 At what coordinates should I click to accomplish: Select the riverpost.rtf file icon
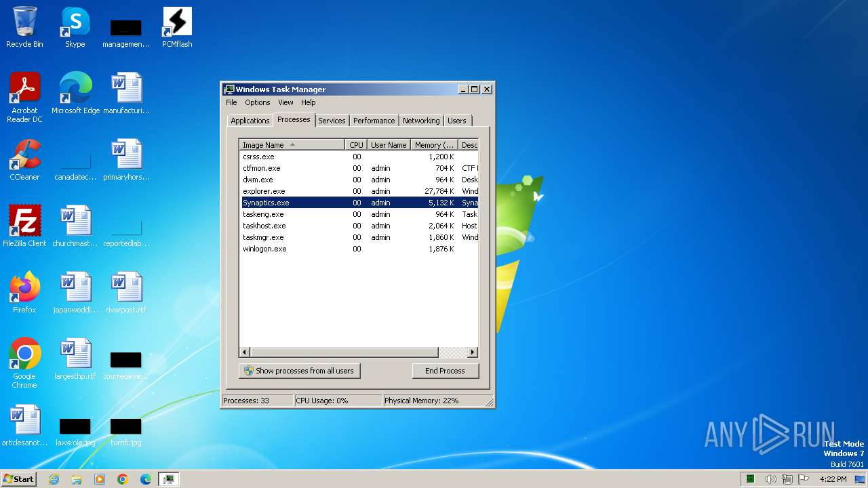(126, 293)
